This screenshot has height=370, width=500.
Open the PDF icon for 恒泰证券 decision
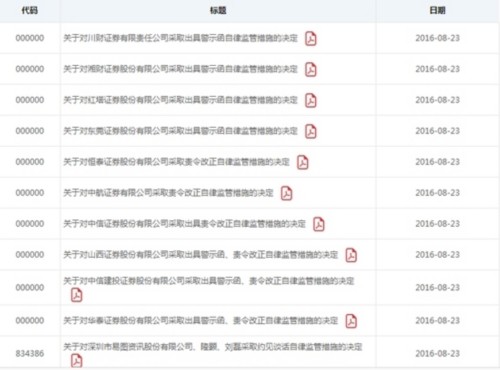(303, 162)
